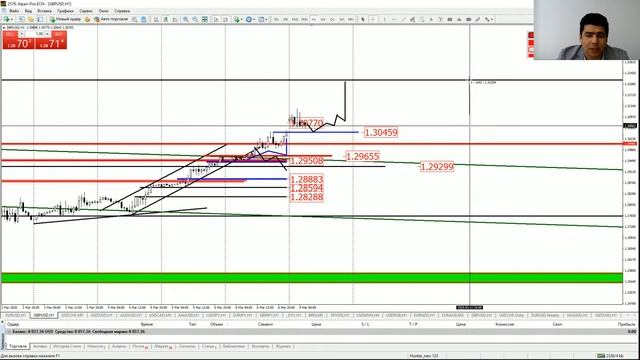640x360 pixels.
Task: Toggle the crosshair cursor mode
Action: (x=373, y=19)
